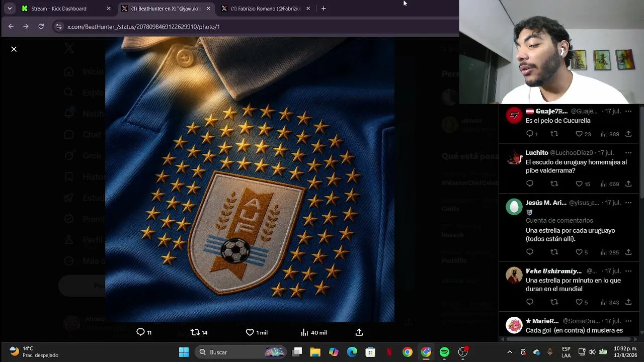Open more options for GuaJe7R's reply

(x=628, y=111)
